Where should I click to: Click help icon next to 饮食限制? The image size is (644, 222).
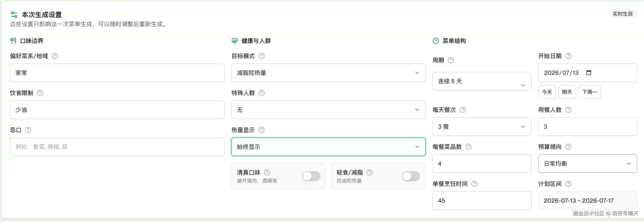coord(40,93)
